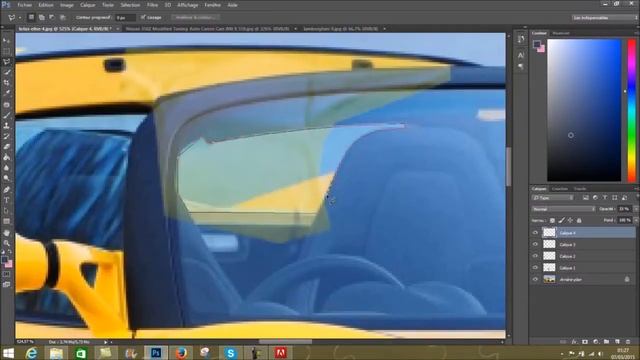
Task: Click the Add to selection icon
Action: pos(42,18)
